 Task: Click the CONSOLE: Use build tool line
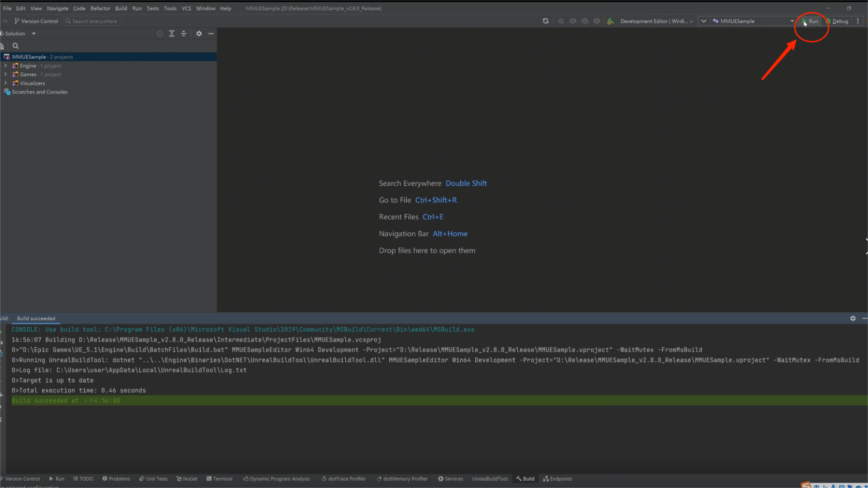(x=243, y=329)
